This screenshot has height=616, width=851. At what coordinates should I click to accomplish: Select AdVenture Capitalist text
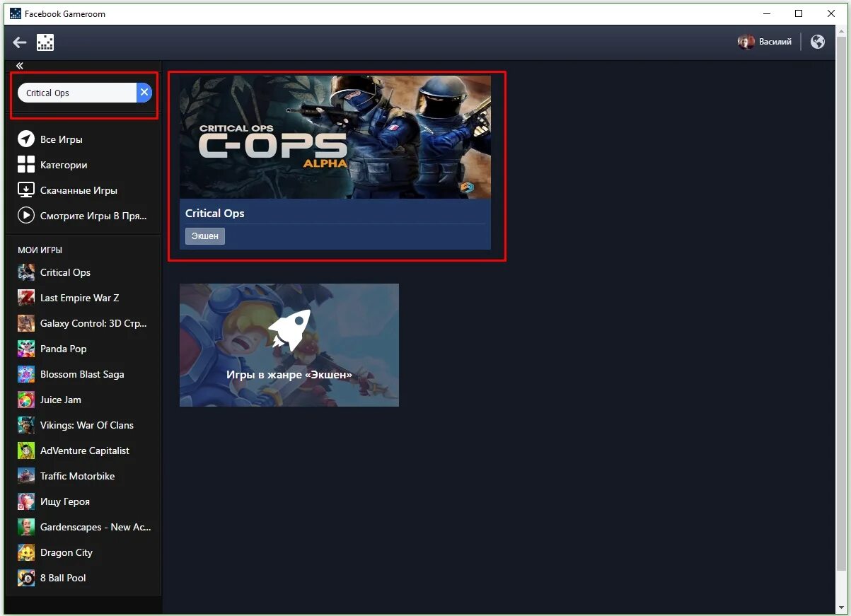click(85, 451)
